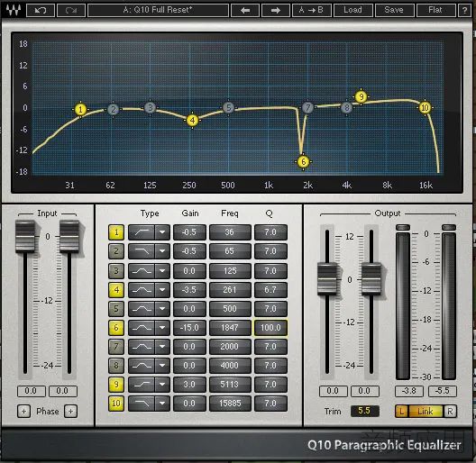Reset left output peak clip indicator
The width and height of the screenshot is (476, 463).
click(403, 227)
